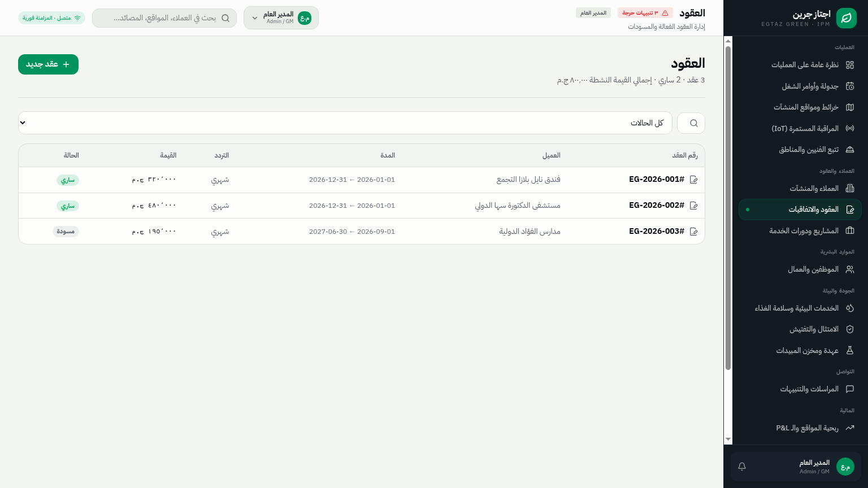Click the value ٤٨٠٬٠٠٠ ج.م
868x488 pixels.
pyautogui.click(x=154, y=206)
